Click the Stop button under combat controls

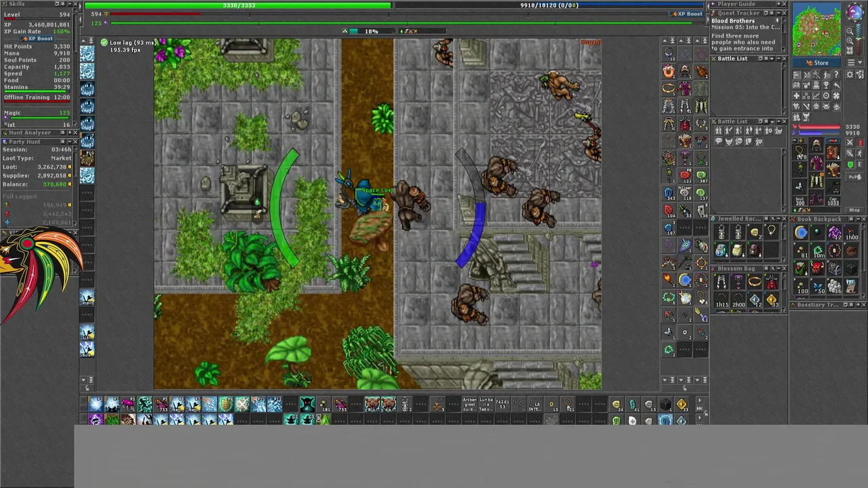[x=854, y=209]
